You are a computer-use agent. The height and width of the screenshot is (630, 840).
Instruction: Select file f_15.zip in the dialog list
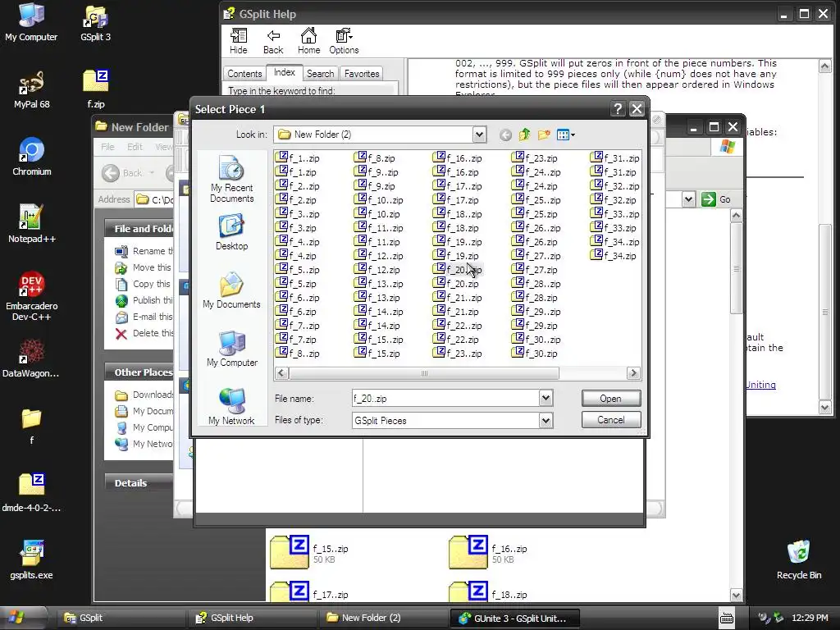377,353
